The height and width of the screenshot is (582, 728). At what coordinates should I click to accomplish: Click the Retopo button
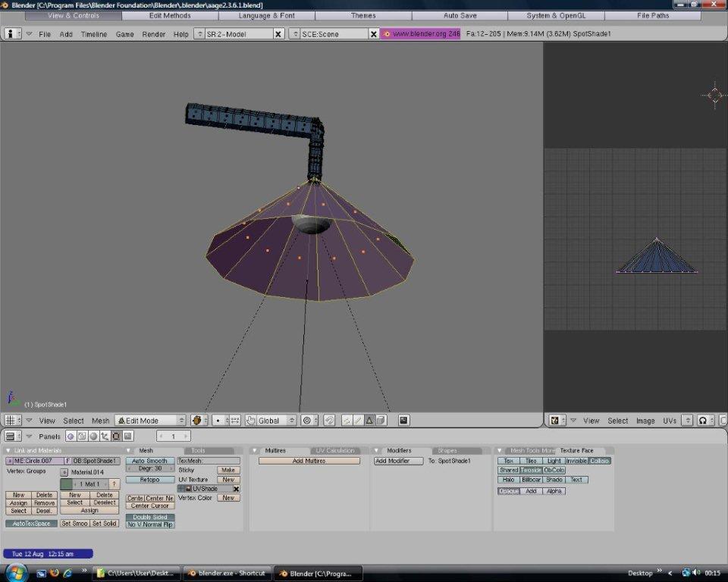point(150,480)
